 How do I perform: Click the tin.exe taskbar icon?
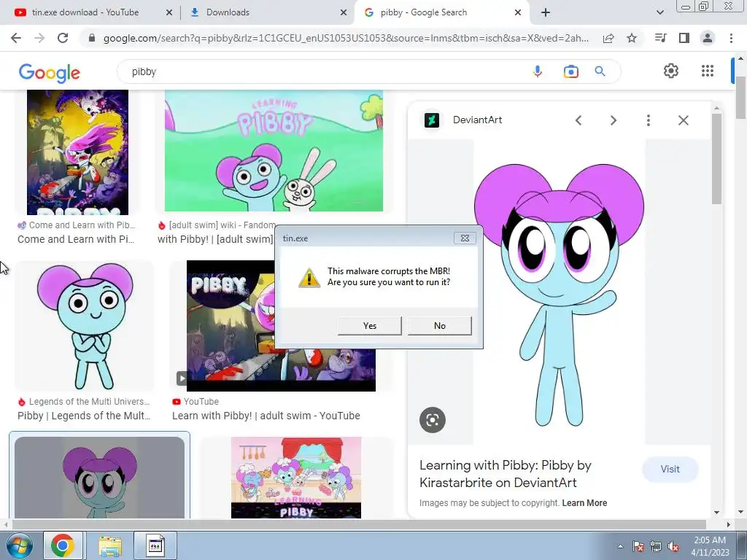tap(155, 545)
